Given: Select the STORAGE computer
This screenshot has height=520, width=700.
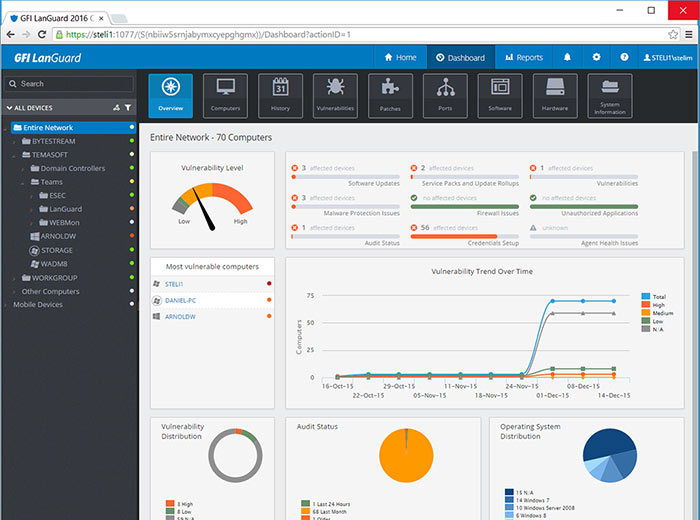Looking at the screenshot, I should click(51, 250).
